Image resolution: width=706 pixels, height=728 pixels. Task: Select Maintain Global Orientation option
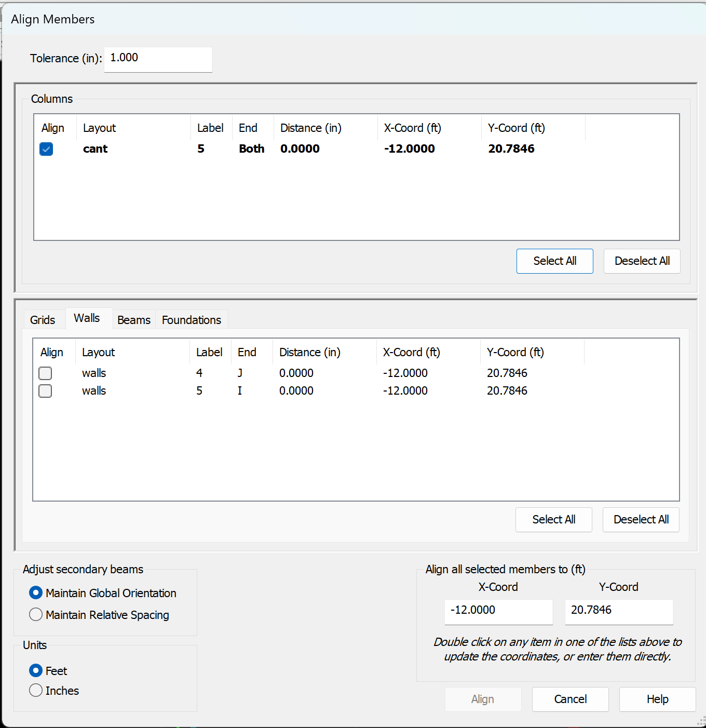point(36,593)
